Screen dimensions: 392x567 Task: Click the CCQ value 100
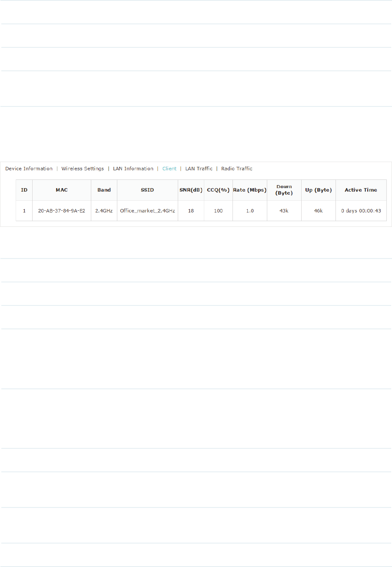218,210
